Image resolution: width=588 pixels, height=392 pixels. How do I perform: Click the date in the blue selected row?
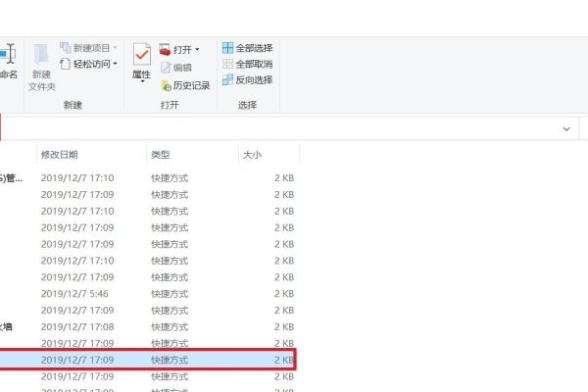(x=77, y=360)
